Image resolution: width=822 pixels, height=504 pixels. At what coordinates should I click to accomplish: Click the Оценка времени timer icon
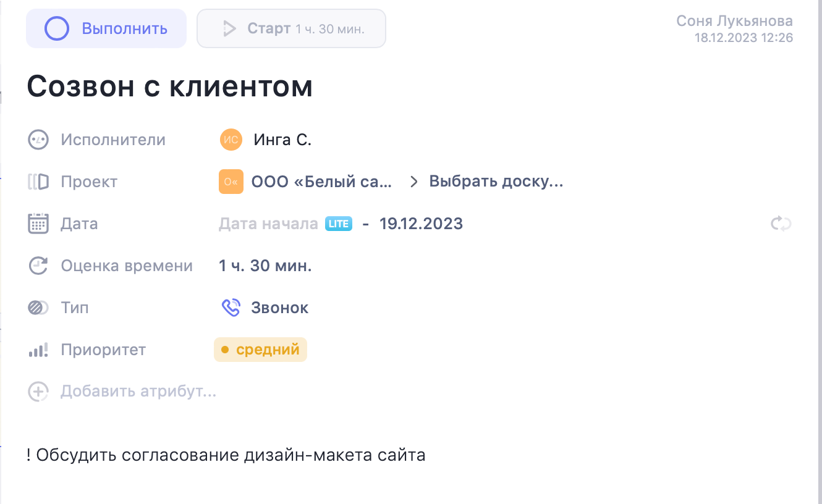coord(38,265)
